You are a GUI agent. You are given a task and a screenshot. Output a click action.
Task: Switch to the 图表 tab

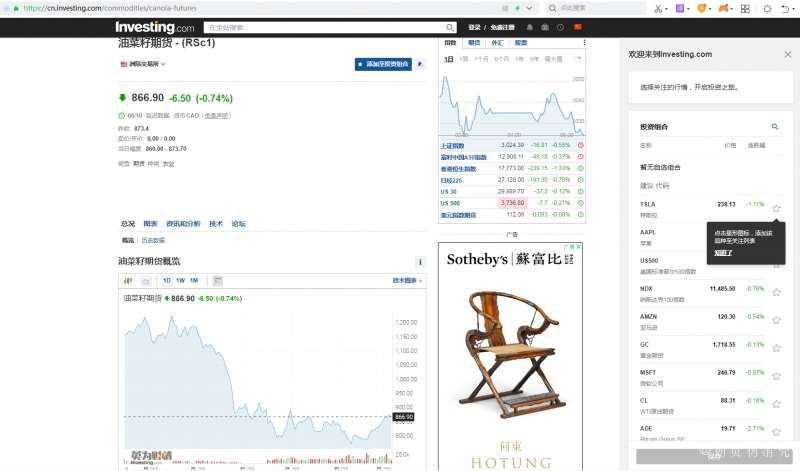(x=150, y=224)
